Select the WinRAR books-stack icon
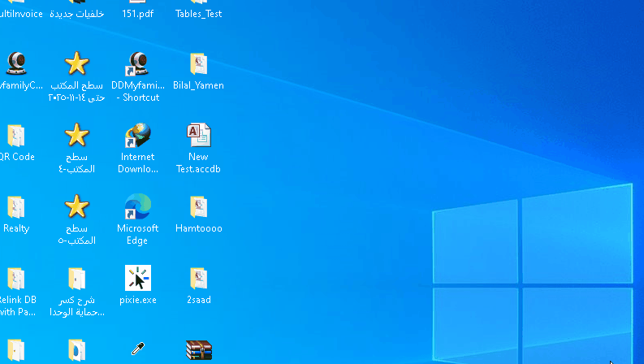 coord(198,350)
